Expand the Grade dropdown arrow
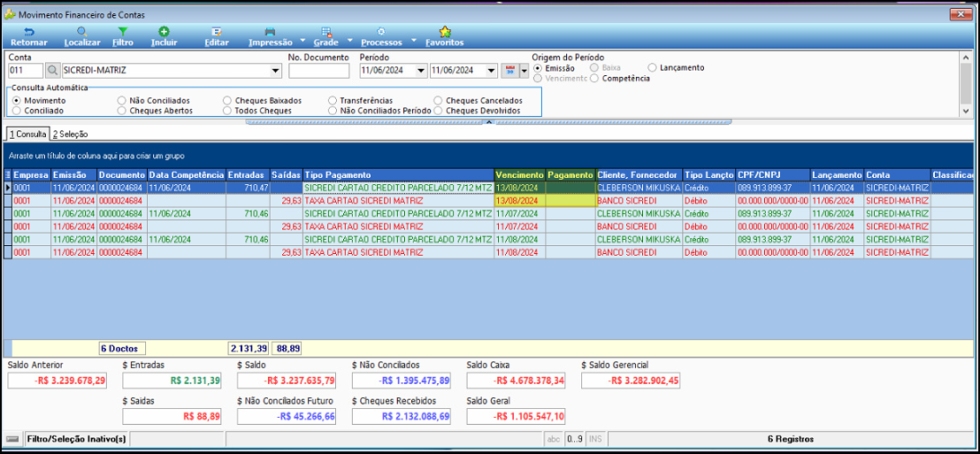Image resolution: width=980 pixels, height=454 pixels. coord(349,42)
